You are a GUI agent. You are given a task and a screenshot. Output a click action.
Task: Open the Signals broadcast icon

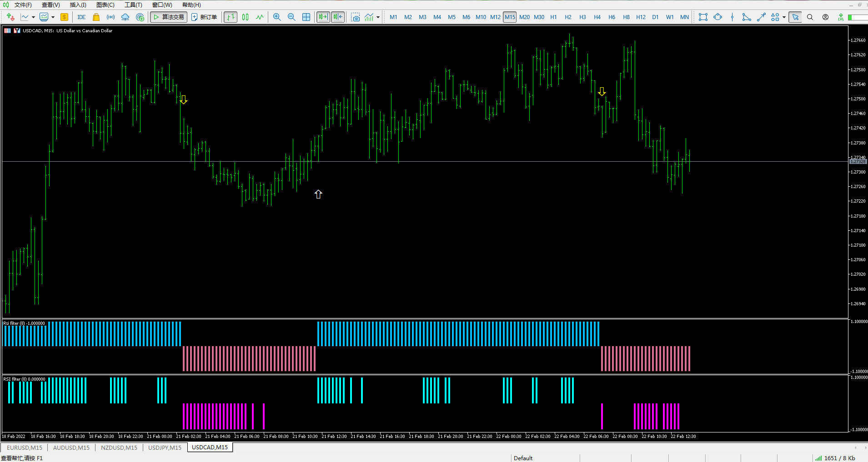click(110, 17)
